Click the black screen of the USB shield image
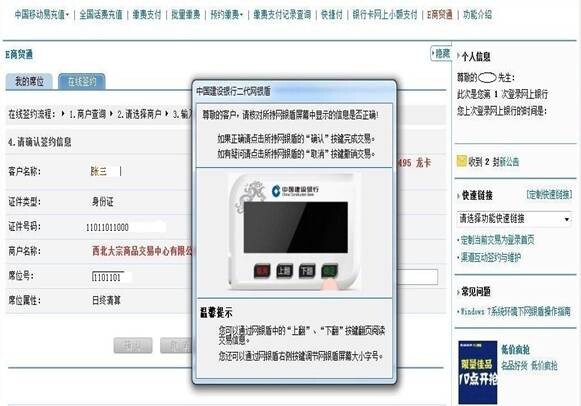 [296, 227]
